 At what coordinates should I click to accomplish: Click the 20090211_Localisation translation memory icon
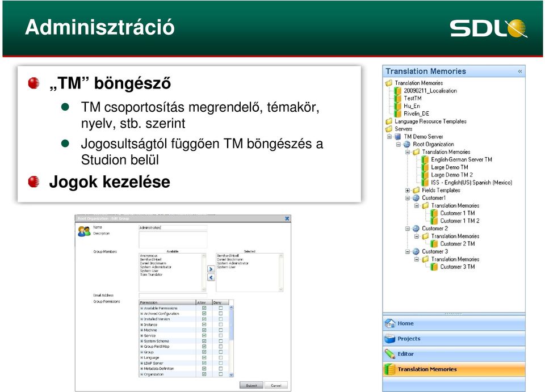[x=398, y=91]
